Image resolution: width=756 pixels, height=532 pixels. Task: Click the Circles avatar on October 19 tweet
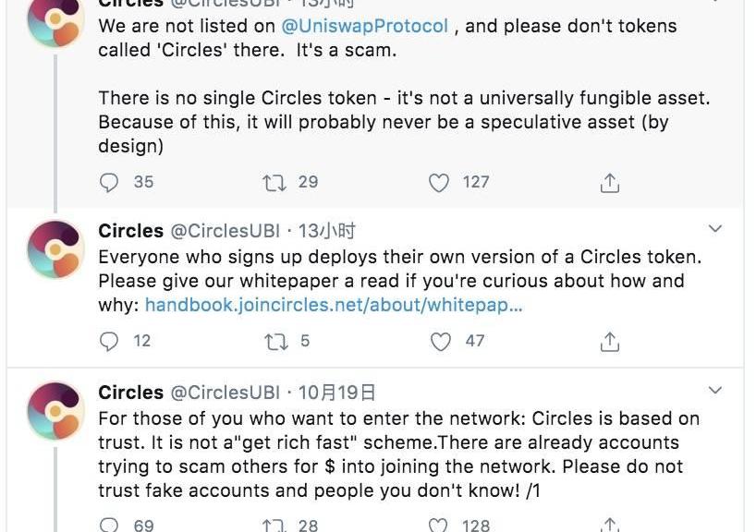coord(55,411)
